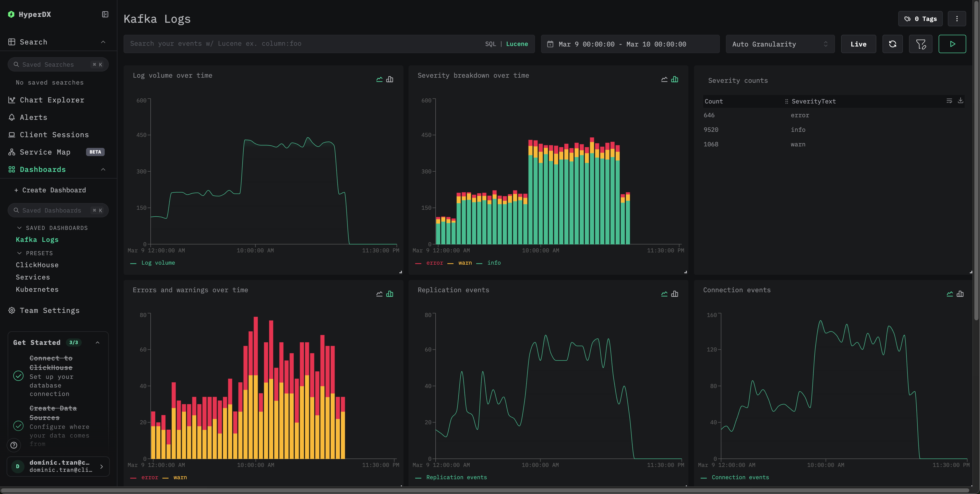The height and width of the screenshot is (494, 980).
Task: Click the refresh dashboard icon
Action: [892, 44]
